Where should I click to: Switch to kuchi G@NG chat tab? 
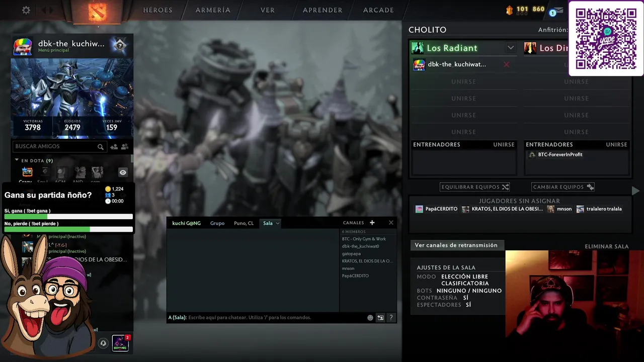(186, 223)
